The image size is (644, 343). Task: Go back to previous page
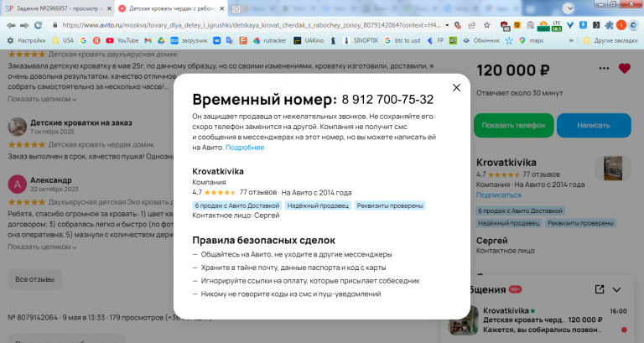[11, 25]
